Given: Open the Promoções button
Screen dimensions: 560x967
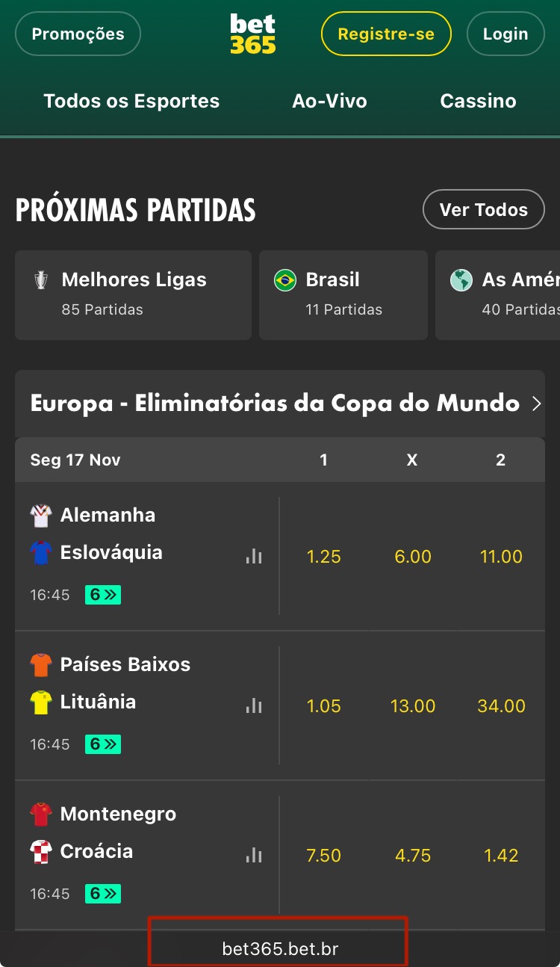Looking at the screenshot, I should click(x=78, y=34).
